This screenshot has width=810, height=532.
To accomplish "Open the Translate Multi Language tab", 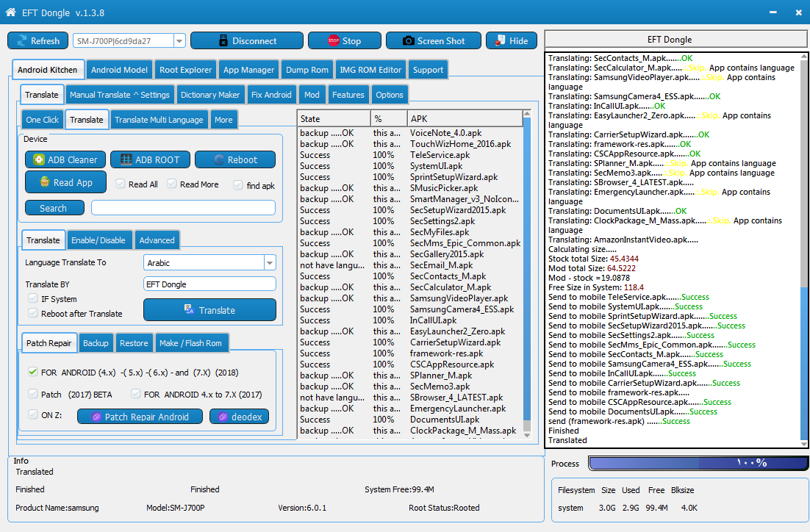I will 159,119.
